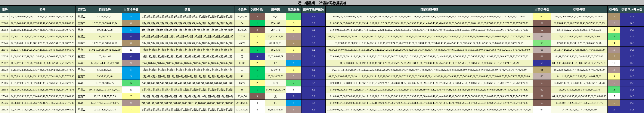This screenshot has height=113, width=644.
Task: Click 当前热号数 cell 59 in row 26045
Action: [542, 43]
